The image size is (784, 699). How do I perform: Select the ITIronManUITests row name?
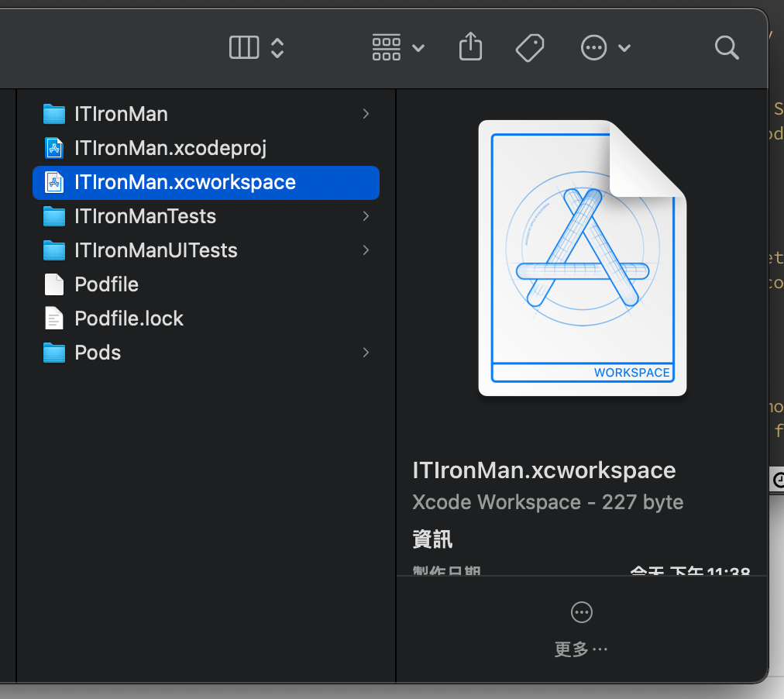[156, 250]
